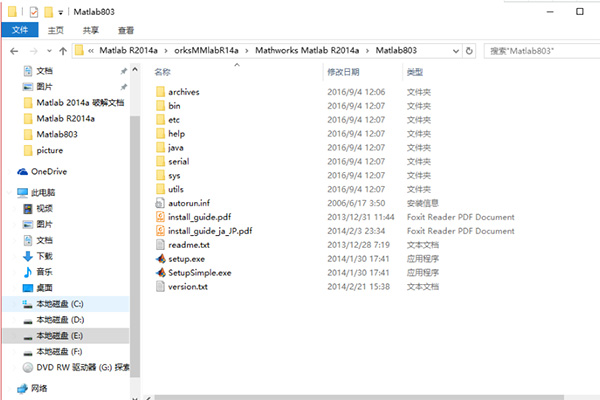The height and width of the screenshot is (400, 600).
Task: Expand the 此电脑 tree node
Action: click(x=10, y=193)
